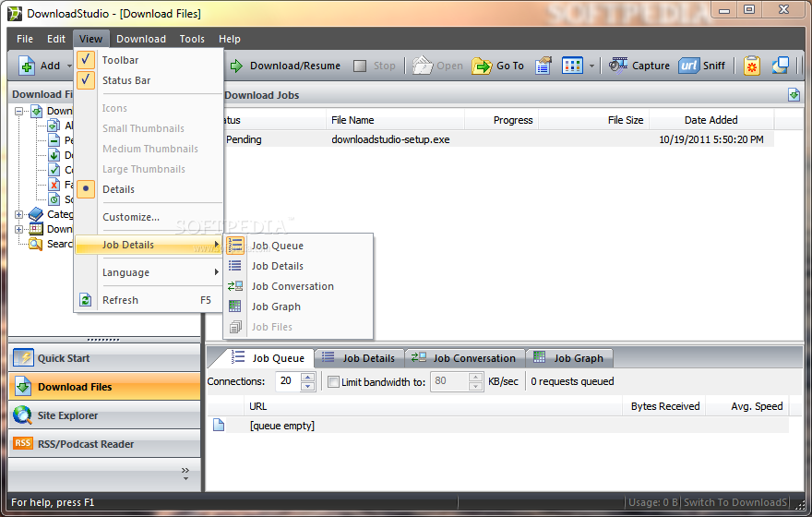Click the Pending tree item icon
812x517 pixels.
tap(54, 140)
